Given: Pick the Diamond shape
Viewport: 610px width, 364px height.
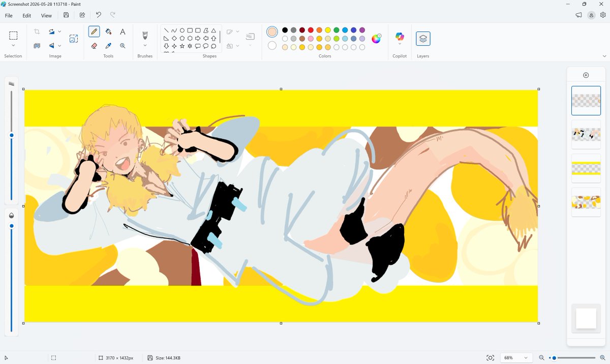Looking at the screenshot, I should [174, 38].
